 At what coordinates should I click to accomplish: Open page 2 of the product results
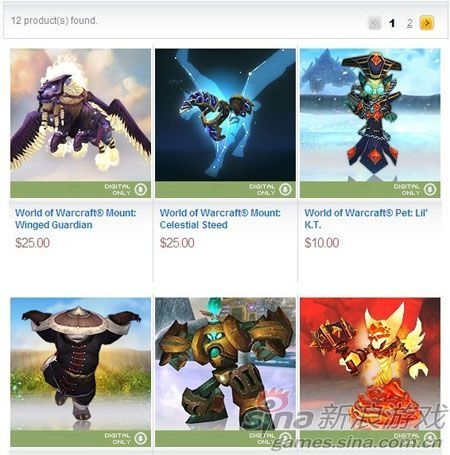(410, 23)
